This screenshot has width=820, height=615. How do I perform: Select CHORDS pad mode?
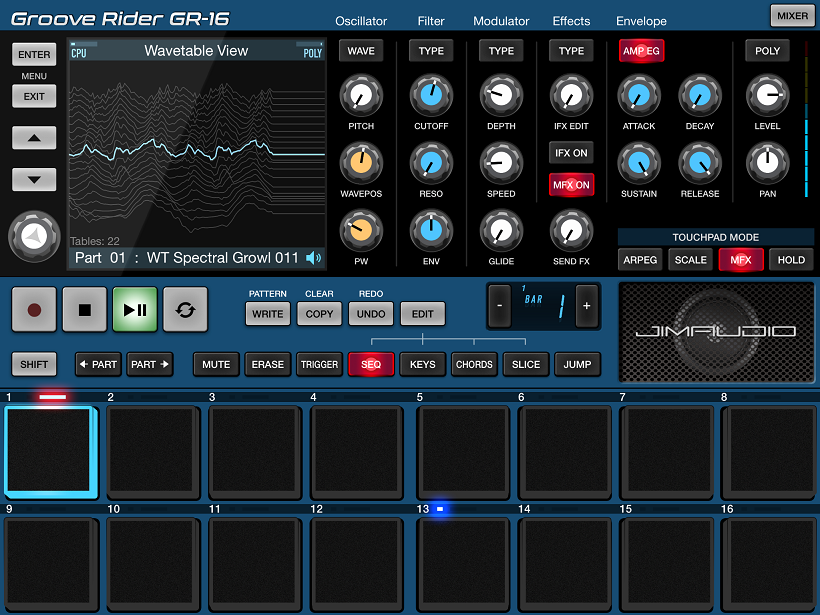(x=474, y=365)
